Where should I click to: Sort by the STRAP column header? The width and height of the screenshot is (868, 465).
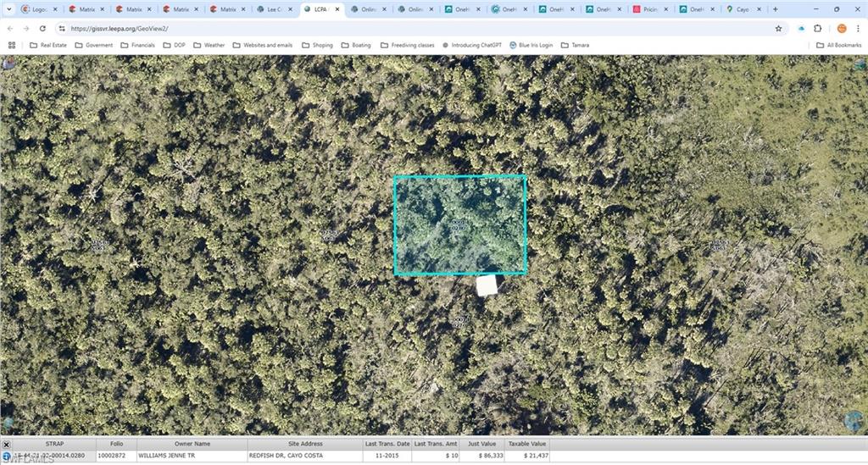point(54,444)
